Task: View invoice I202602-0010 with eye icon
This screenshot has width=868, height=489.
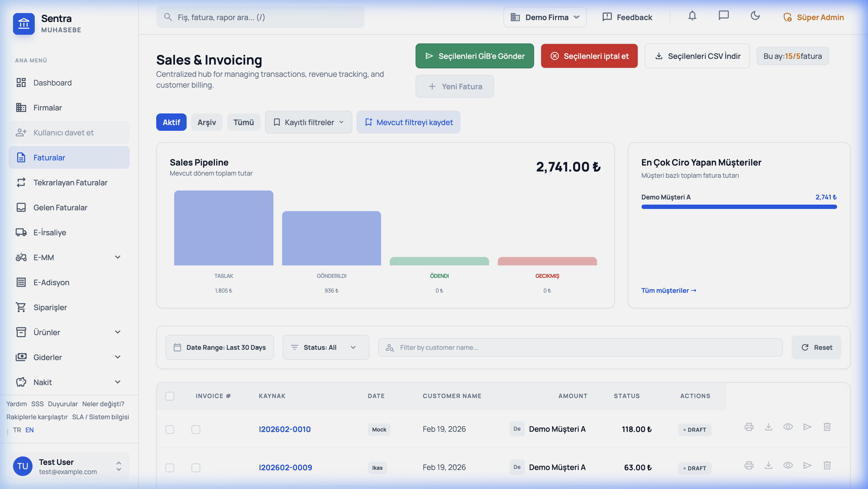Action: click(788, 427)
